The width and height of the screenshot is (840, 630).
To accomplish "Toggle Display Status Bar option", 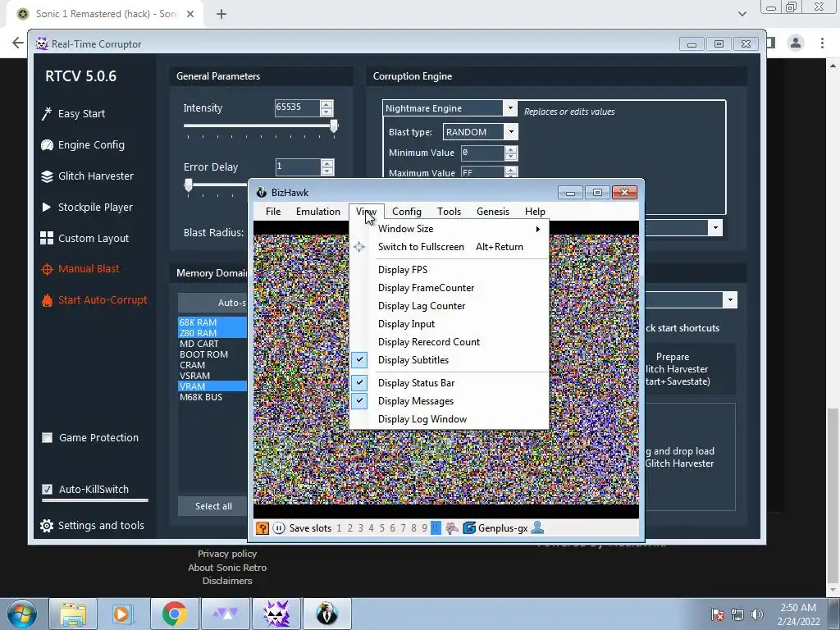I will [450, 383].
